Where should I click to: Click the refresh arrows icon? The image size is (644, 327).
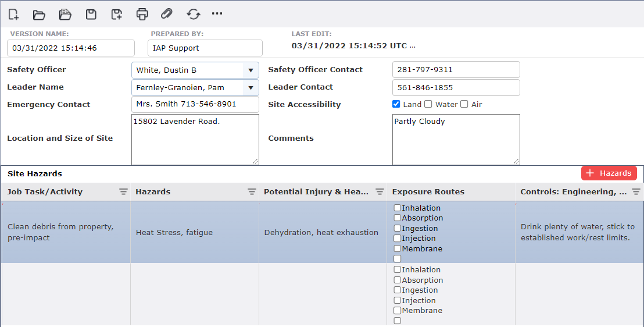[x=194, y=15]
